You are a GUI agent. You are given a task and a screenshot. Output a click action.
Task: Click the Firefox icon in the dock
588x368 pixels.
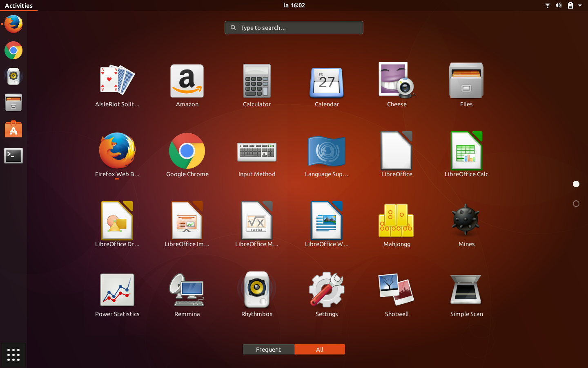click(x=13, y=24)
